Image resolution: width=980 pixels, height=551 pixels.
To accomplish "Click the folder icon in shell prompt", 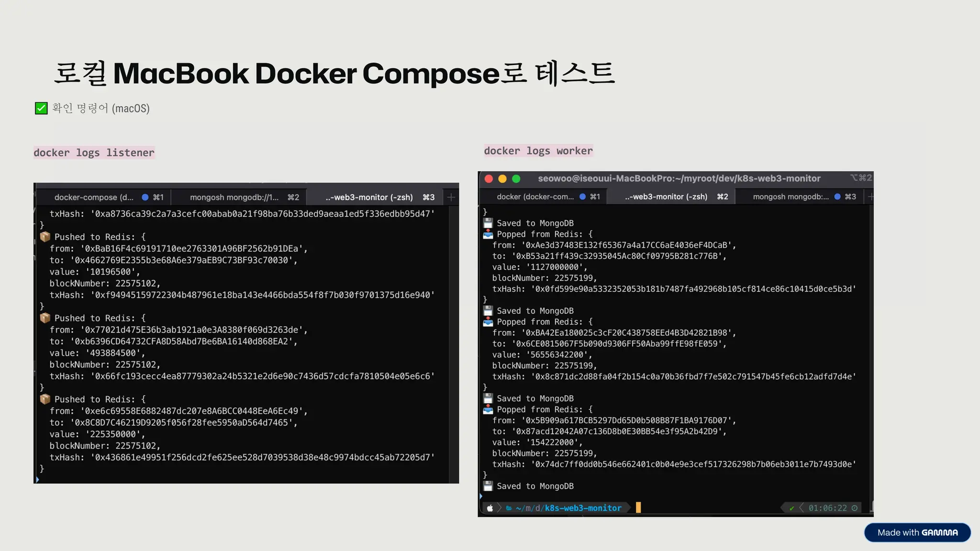I will (x=509, y=508).
